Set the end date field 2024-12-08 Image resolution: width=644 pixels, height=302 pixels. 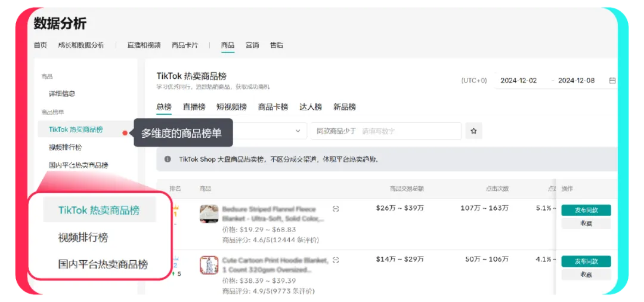(x=576, y=81)
